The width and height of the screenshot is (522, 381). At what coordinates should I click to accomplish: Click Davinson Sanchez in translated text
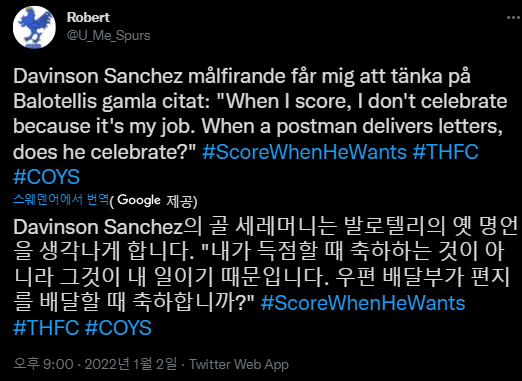(x=98, y=227)
